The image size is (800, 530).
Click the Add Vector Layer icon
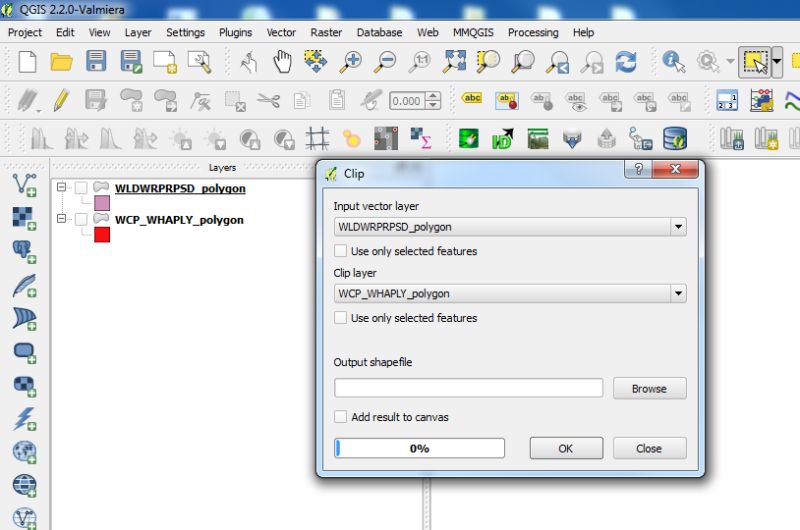click(x=24, y=185)
